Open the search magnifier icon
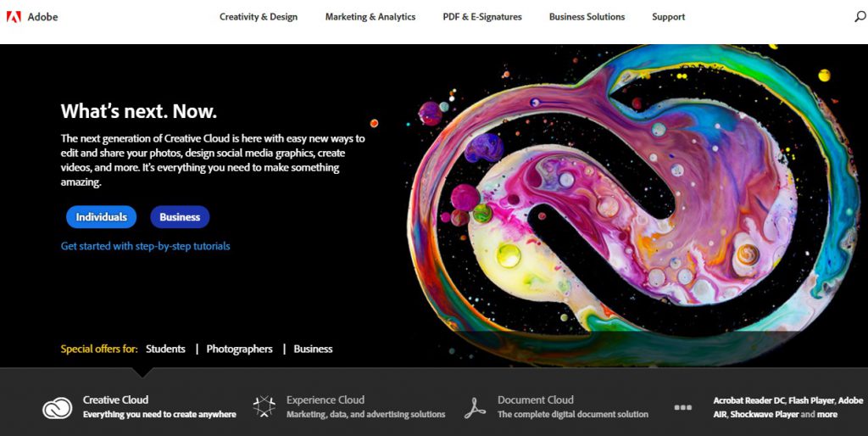The image size is (868, 436). coord(861,17)
